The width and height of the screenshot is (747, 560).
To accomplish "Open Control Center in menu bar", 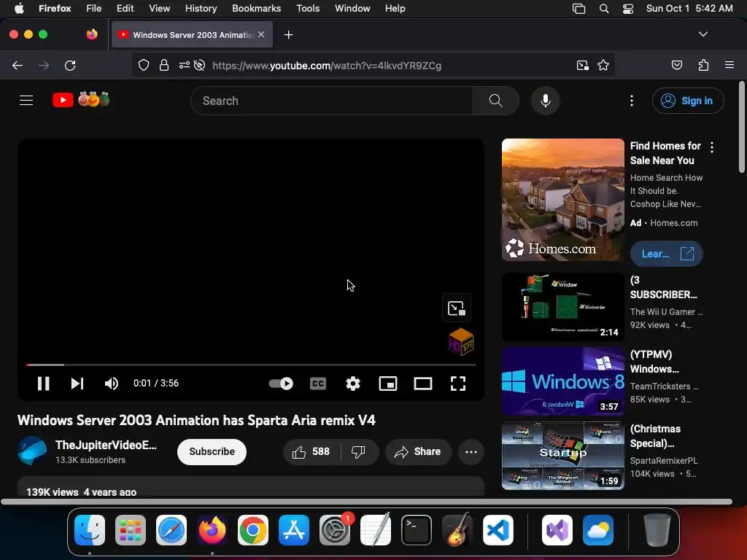I will point(628,9).
